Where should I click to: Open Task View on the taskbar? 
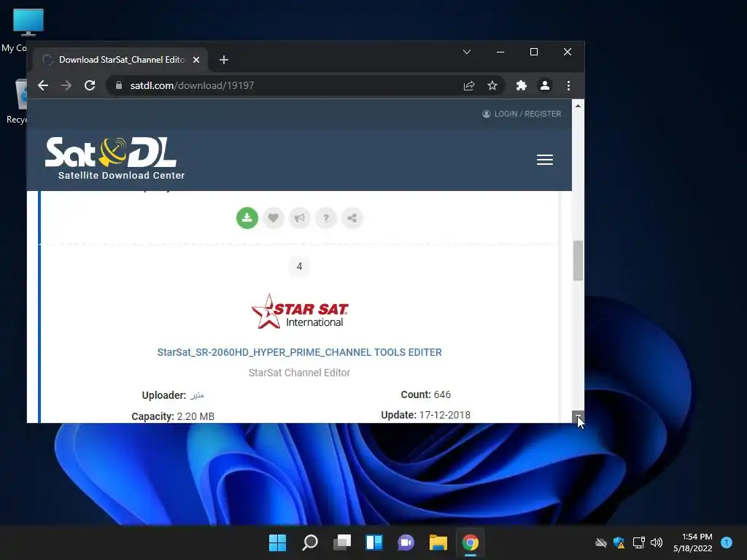coord(342,542)
